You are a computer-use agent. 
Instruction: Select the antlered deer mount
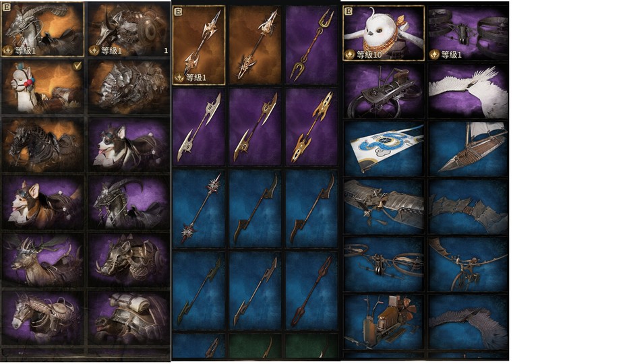point(43,260)
